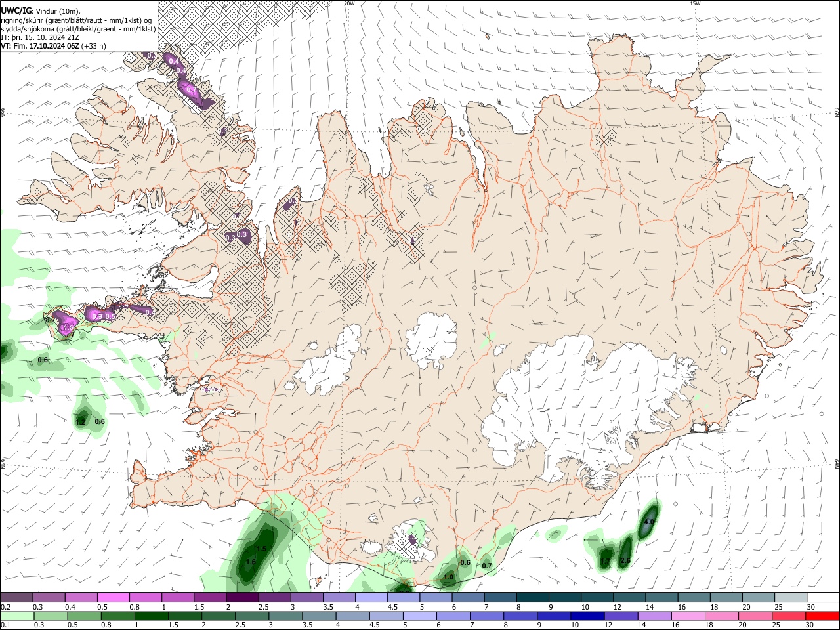Screen dimensions: 840x630
Task: Click the "1.0" rain value on south coast
Action: (x=448, y=577)
